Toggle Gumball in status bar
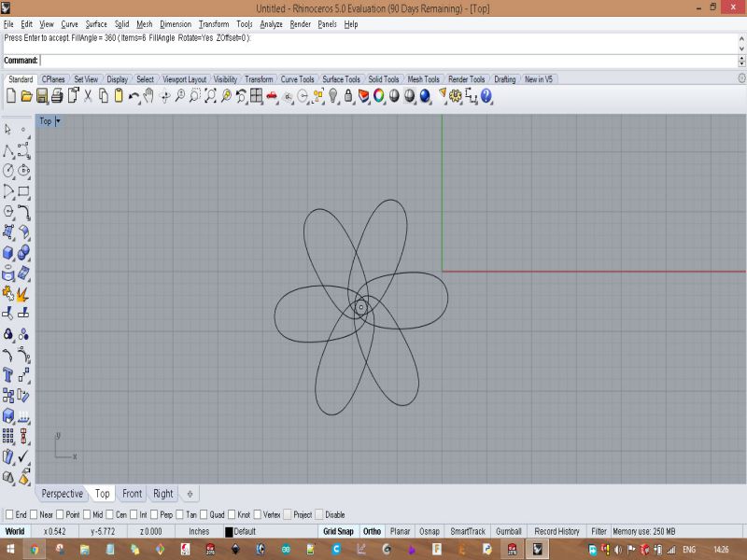The width and height of the screenshot is (747, 560). 508,531
